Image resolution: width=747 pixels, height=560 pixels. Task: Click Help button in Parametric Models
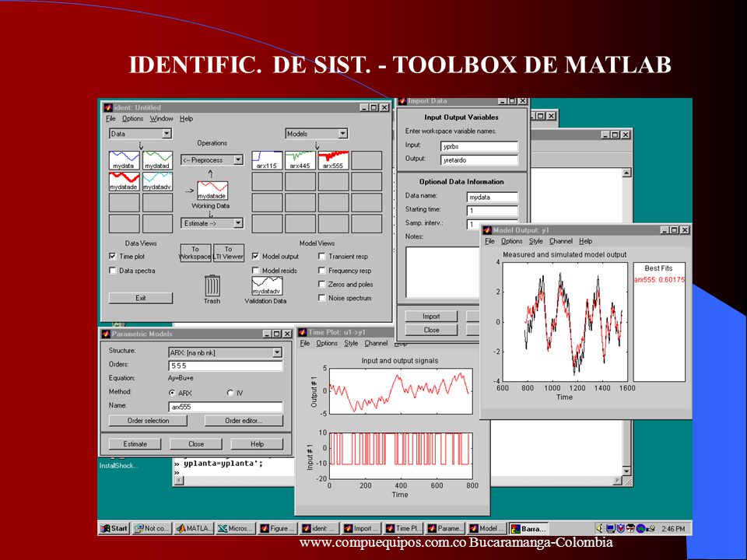pyautogui.click(x=258, y=444)
